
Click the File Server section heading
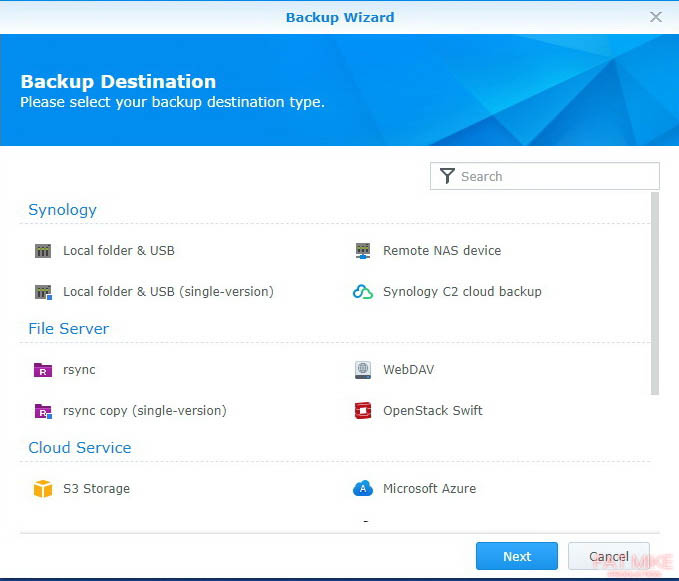(68, 329)
